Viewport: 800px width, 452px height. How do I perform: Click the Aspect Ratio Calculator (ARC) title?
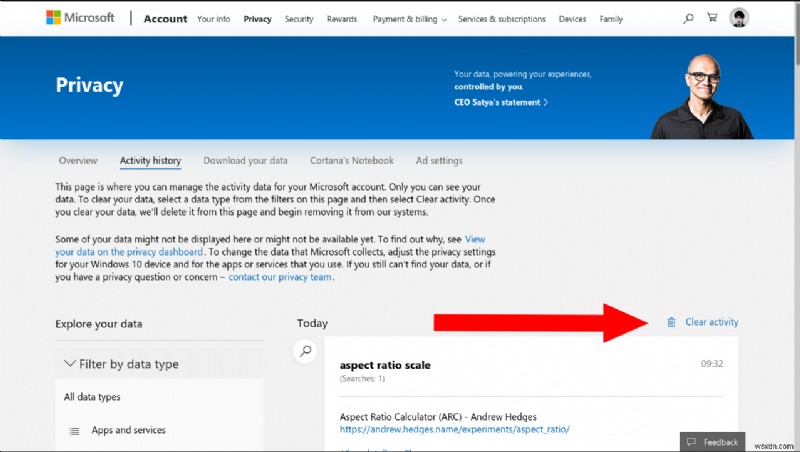coord(438,416)
